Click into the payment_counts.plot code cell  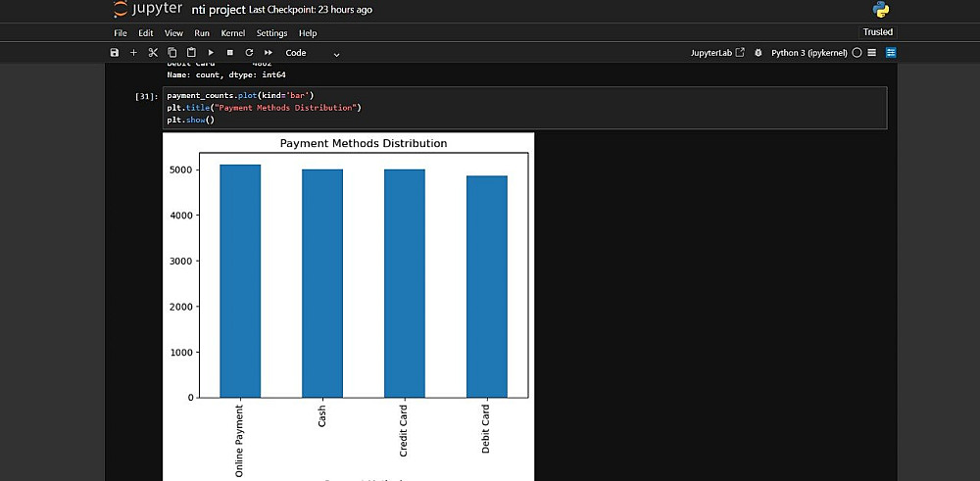point(524,108)
